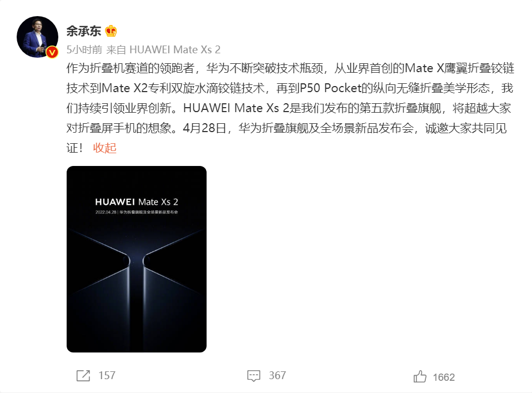The width and height of the screenshot is (532, 393).
Task: Click the 来自 source label
Action: (x=116, y=50)
